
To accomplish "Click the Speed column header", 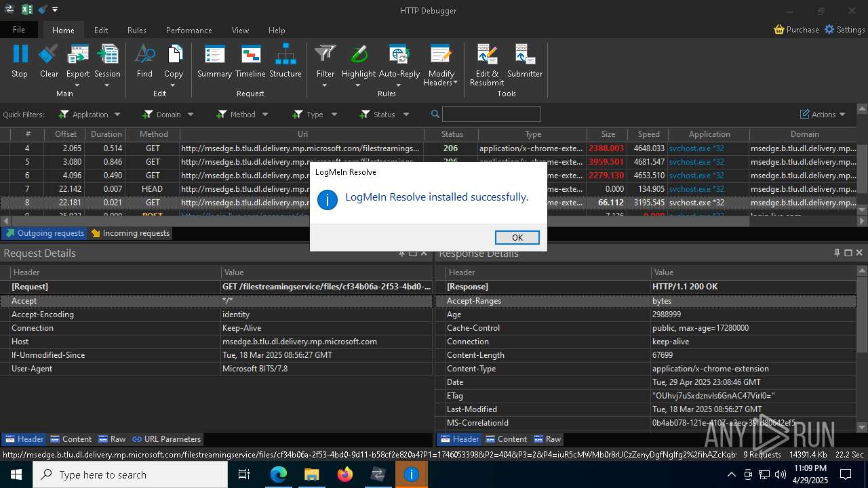I will (648, 134).
